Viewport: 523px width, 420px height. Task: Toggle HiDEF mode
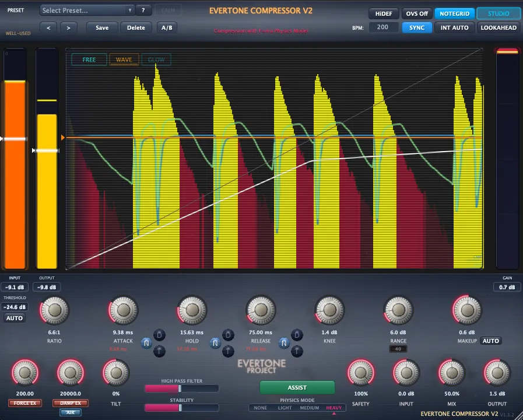pos(384,13)
